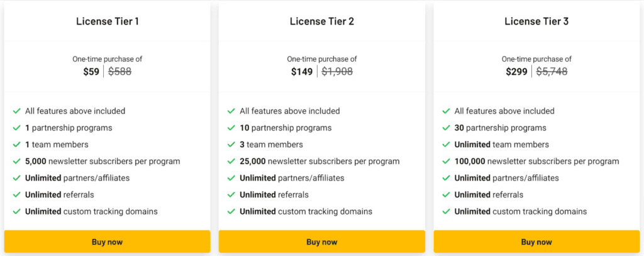Click the $59 price in Tier 1
644x256 pixels.
coord(91,72)
